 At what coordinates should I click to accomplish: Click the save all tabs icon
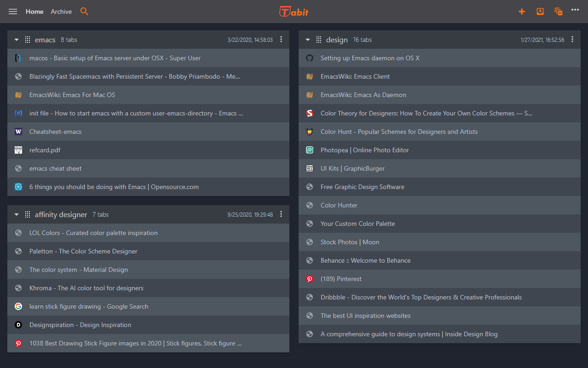tap(559, 11)
